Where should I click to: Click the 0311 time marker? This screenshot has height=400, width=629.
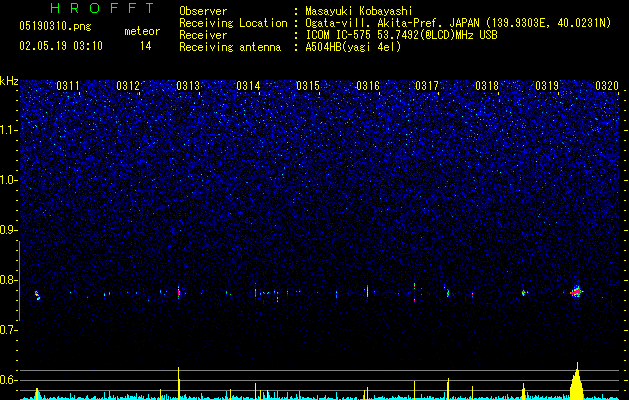[68, 86]
